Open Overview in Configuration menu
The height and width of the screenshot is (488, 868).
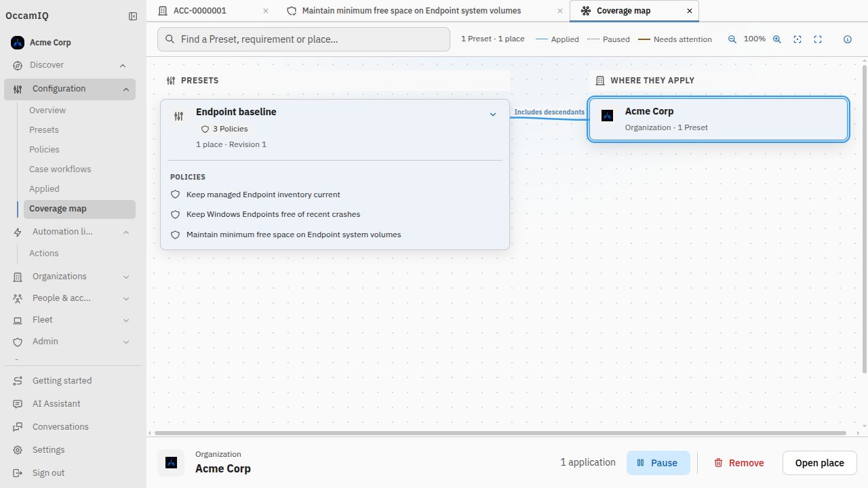47,110
